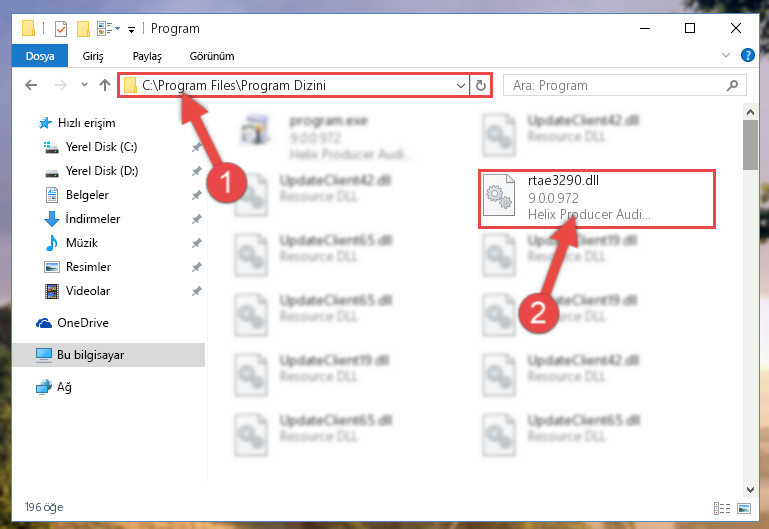769x529 pixels.
Task: Click the refresh button beside address bar
Action: point(481,85)
